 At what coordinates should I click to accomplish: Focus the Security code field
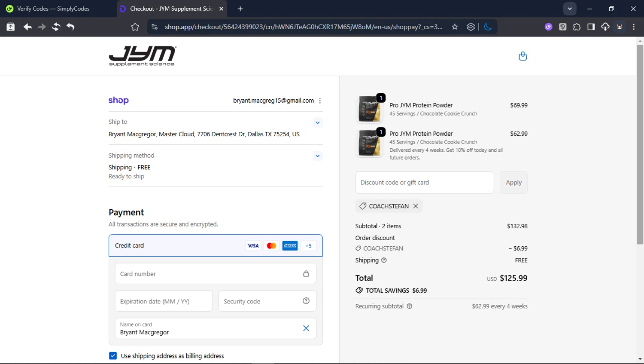267,301
